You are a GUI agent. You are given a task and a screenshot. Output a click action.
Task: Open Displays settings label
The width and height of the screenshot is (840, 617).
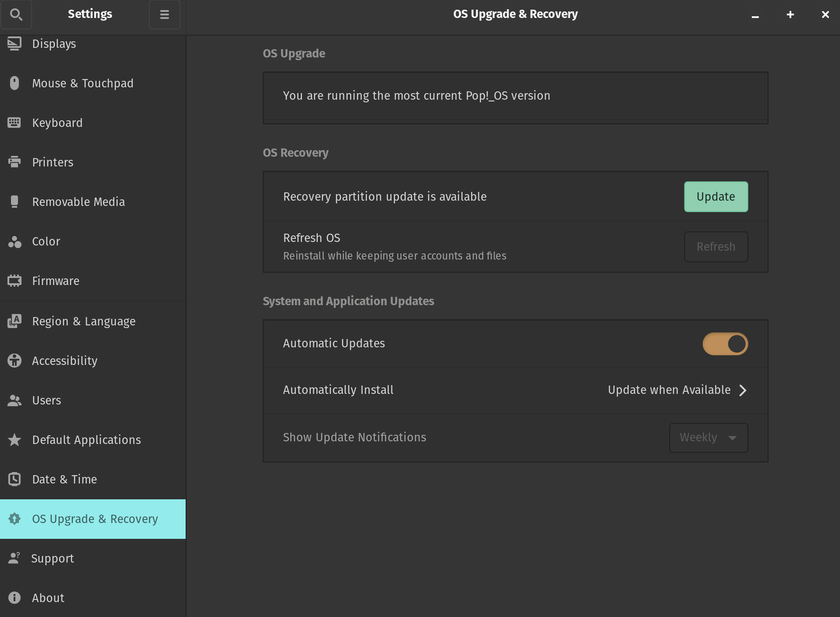click(54, 44)
